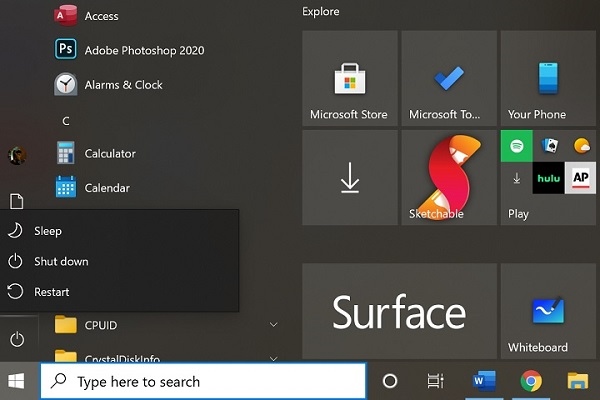Click the Windows Start button

[17, 381]
